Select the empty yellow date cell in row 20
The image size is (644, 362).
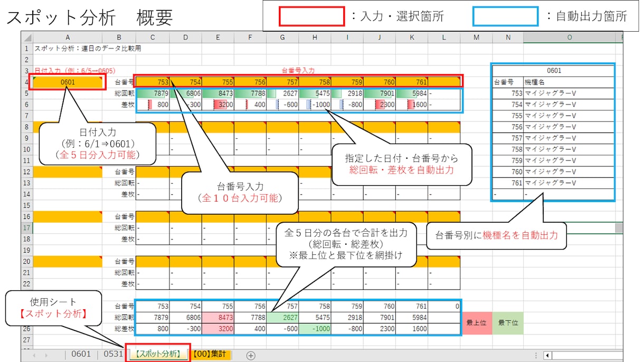[68, 261]
